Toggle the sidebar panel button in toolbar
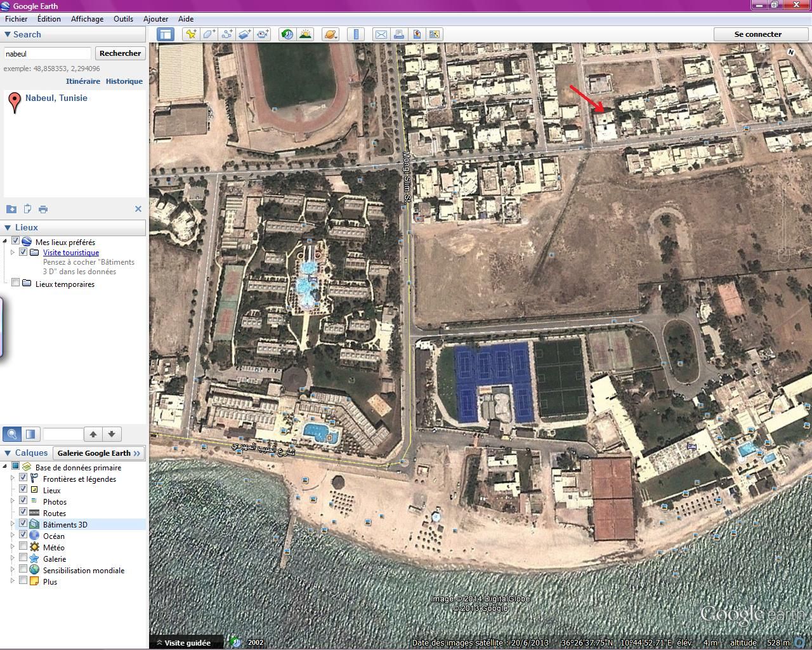This screenshot has height=650, width=812. point(166,34)
